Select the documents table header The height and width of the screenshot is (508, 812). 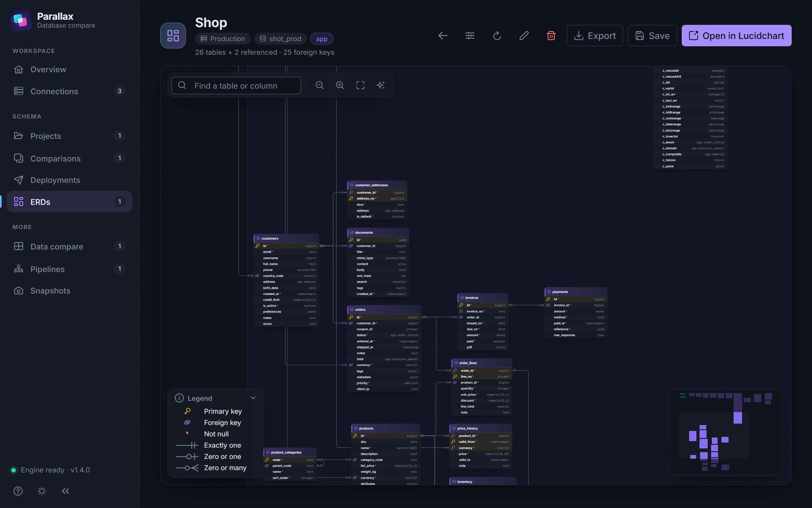coord(378,233)
